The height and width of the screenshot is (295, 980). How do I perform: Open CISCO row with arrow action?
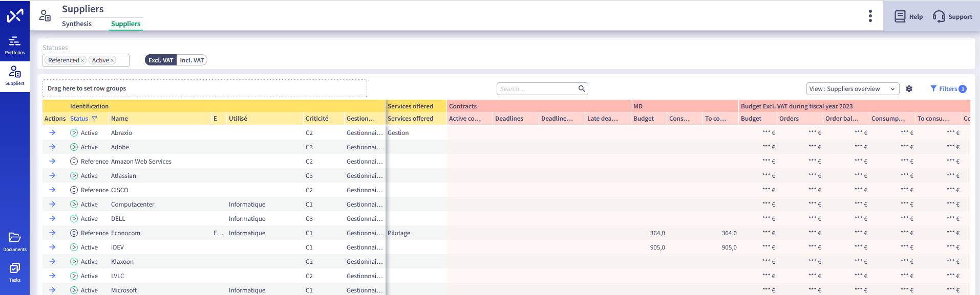pyautogui.click(x=52, y=190)
